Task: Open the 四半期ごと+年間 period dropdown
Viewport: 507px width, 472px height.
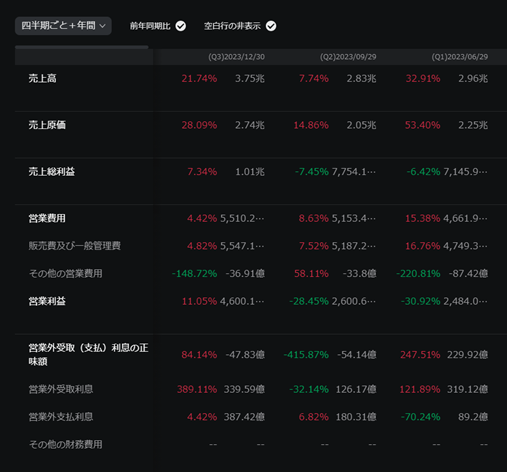Action: (x=63, y=26)
